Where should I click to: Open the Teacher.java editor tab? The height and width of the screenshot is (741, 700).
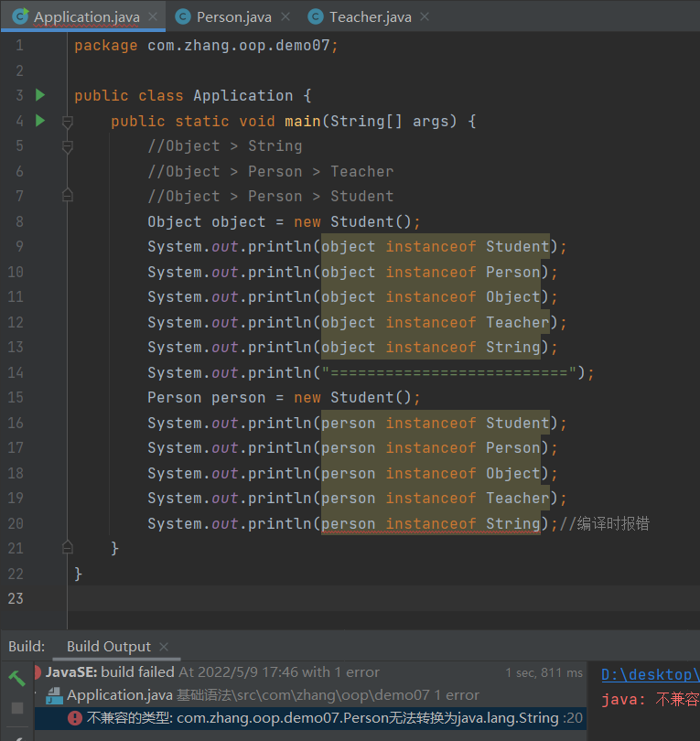click(x=370, y=17)
